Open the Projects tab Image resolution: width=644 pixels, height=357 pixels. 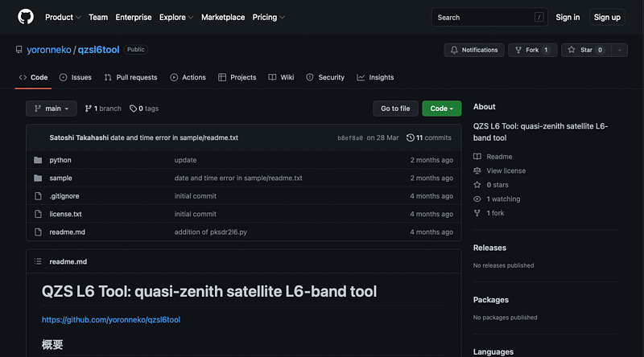pos(237,77)
